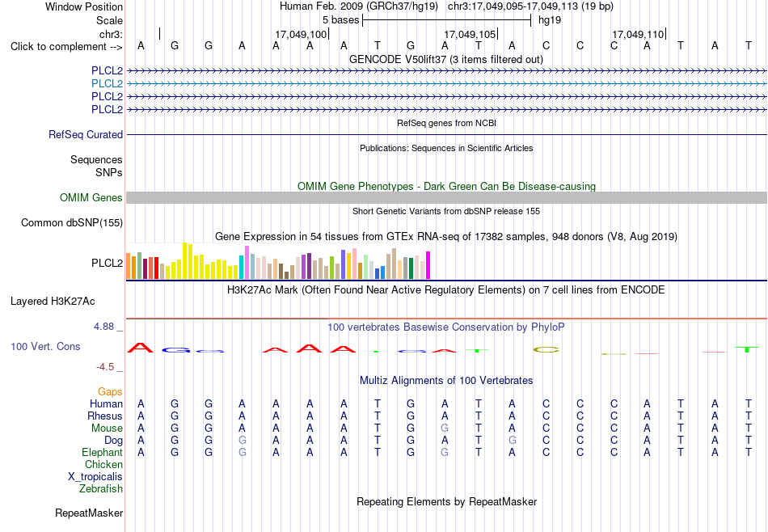This screenshot has width=768, height=532.
Task: Click the hg19 label beside scale bar
Action: [x=550, y=20]
